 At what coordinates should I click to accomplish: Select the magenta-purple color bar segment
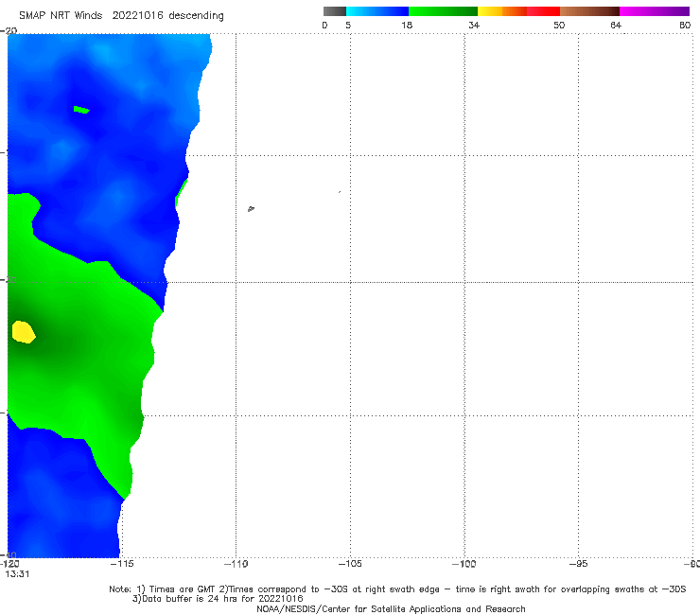click(655, 11)
